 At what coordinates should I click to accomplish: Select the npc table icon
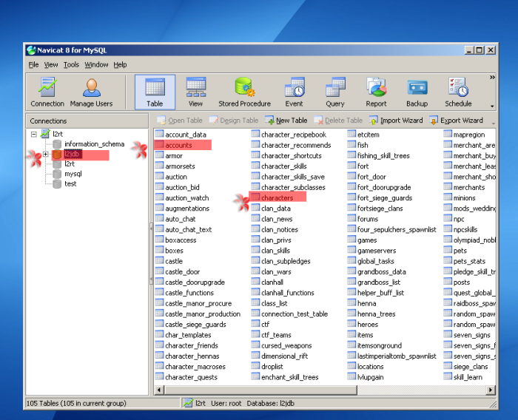click(x=448, y=219)
